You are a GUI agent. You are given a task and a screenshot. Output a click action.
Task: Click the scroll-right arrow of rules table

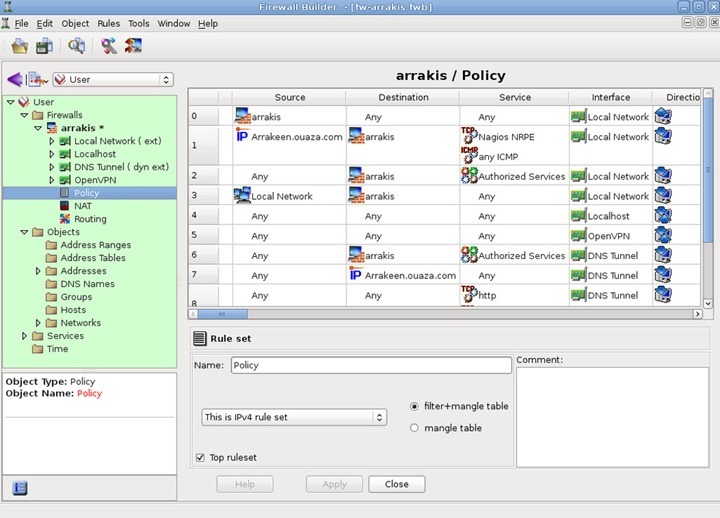coord(698,314)
